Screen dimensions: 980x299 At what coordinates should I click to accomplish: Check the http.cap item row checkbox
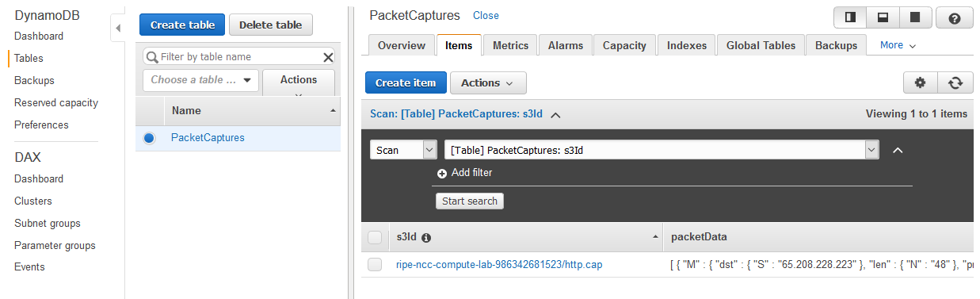click(x=375, y=264)
